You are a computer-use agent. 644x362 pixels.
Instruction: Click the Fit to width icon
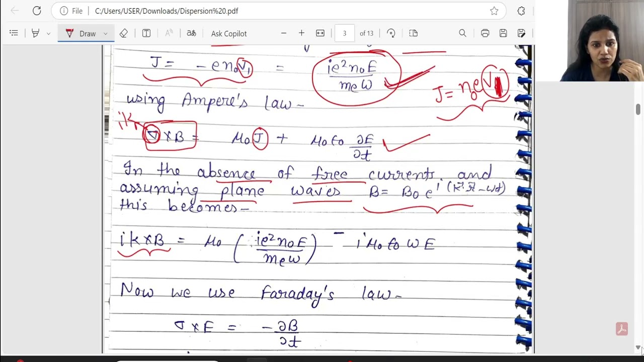coord(320,33)
